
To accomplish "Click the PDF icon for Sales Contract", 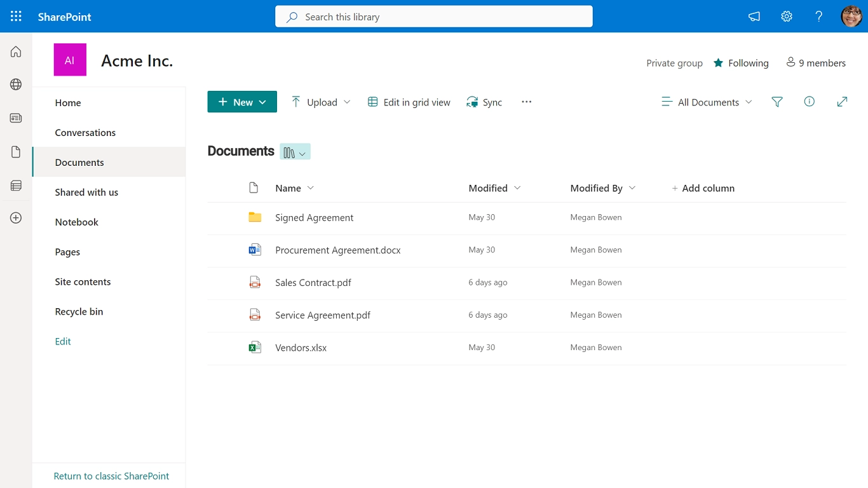I will click(x=255, y=282).
